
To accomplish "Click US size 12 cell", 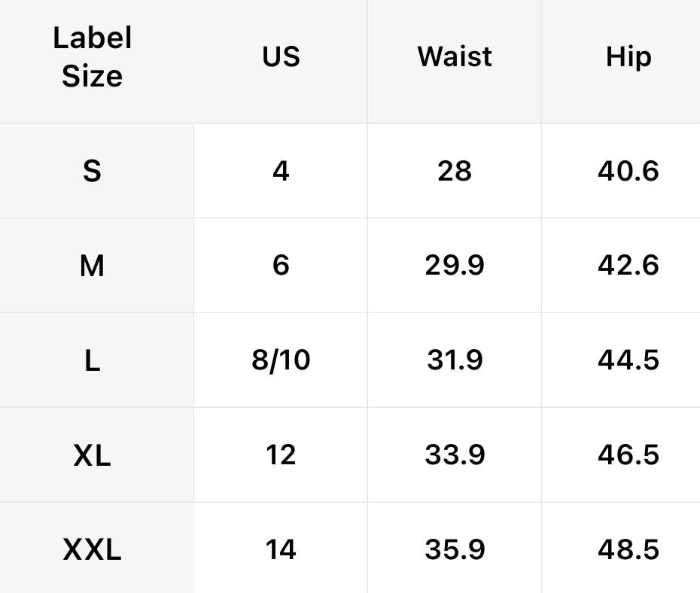I will pyautogui.click(x=281, y=455).
